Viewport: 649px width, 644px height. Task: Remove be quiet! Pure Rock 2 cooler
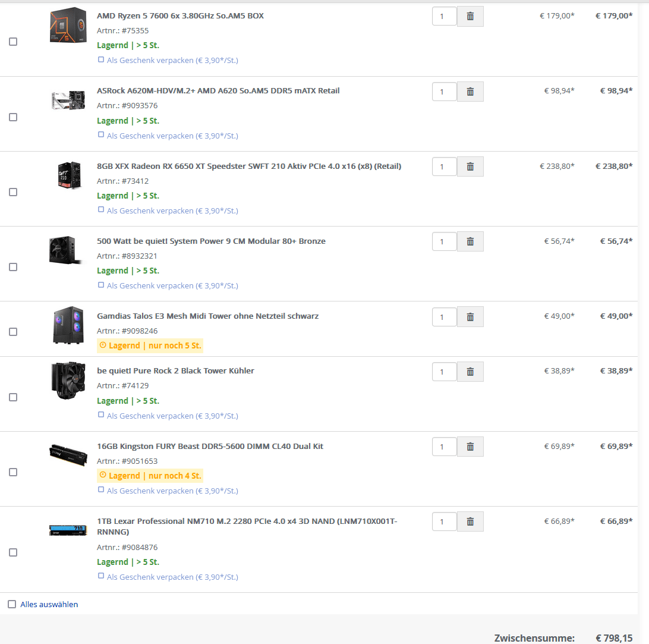point(470,372)
